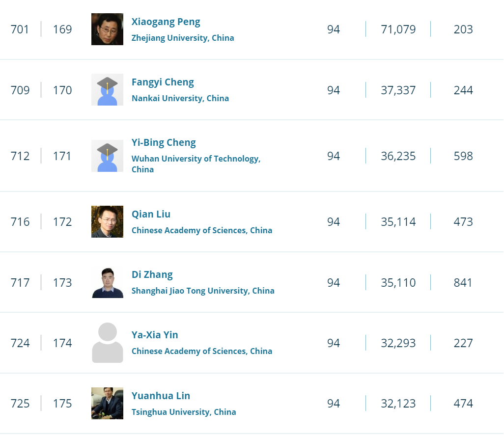Click Xiaogang Peng's profile photo

[x=107, y=29]
